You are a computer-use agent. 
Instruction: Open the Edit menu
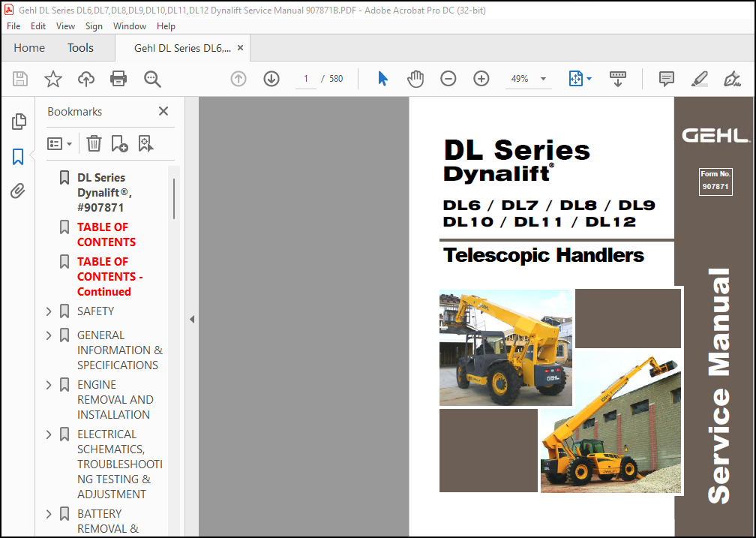38,26
